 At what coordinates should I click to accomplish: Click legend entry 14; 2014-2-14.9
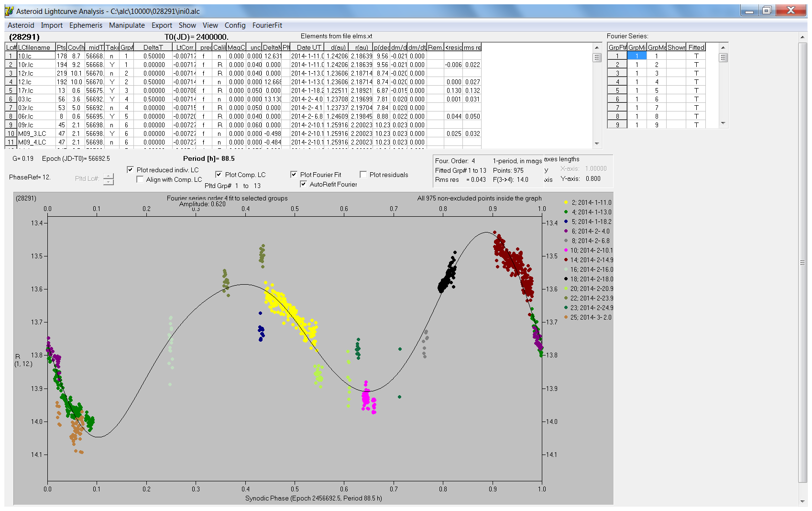click(x=588, y=260)
